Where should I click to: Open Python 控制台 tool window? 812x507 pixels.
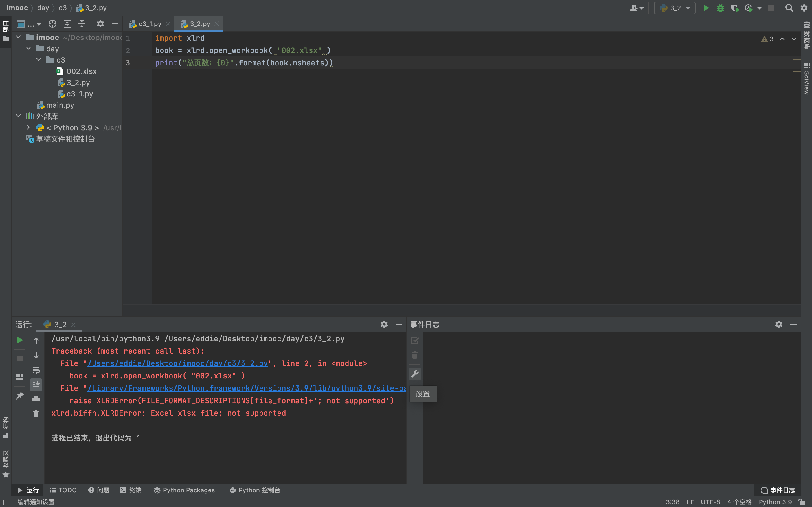pyautogui.click(x=255, y=490)
